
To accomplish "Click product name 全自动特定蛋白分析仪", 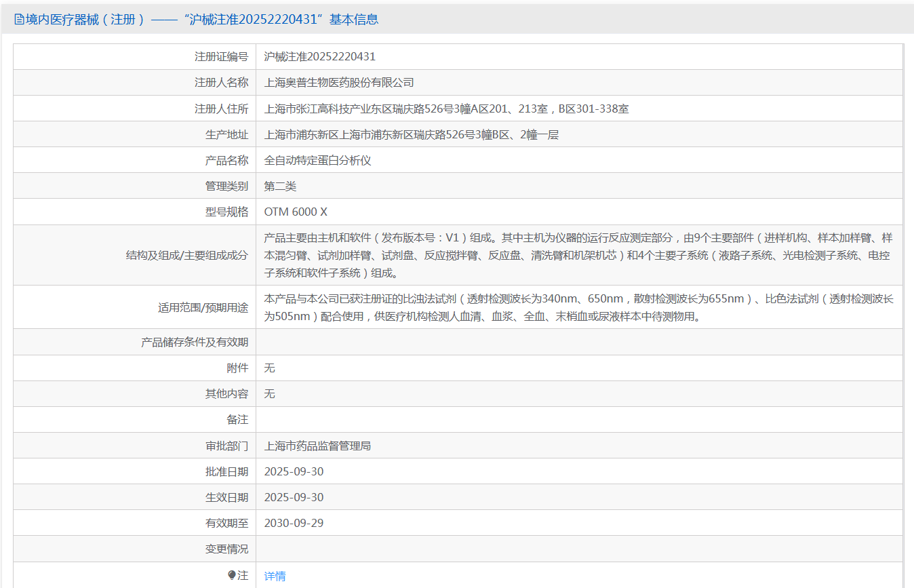I will pos(317,160).
